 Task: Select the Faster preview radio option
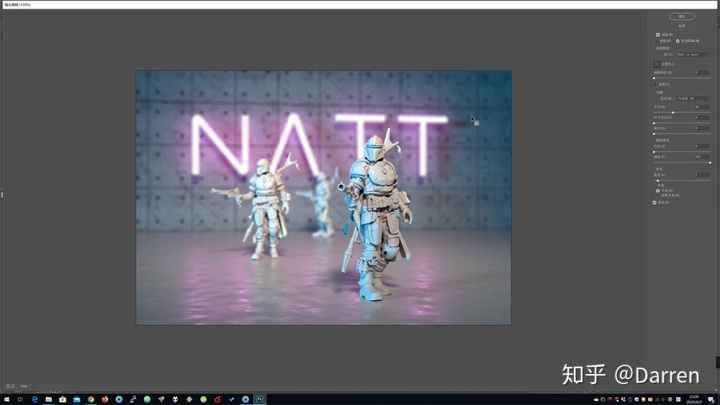657,41
